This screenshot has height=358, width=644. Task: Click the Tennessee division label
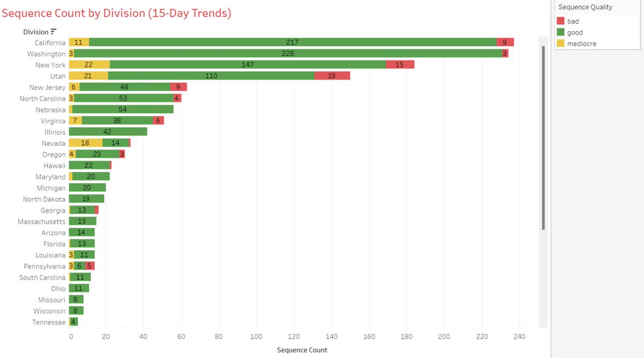click(x=49, y=323)
